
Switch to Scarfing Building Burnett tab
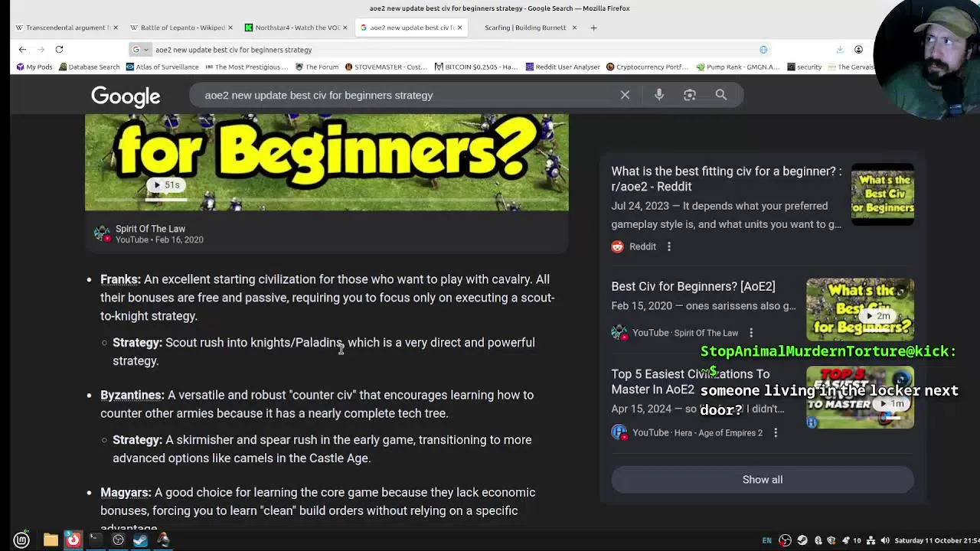pyautogui.click(x=525, y=28)
